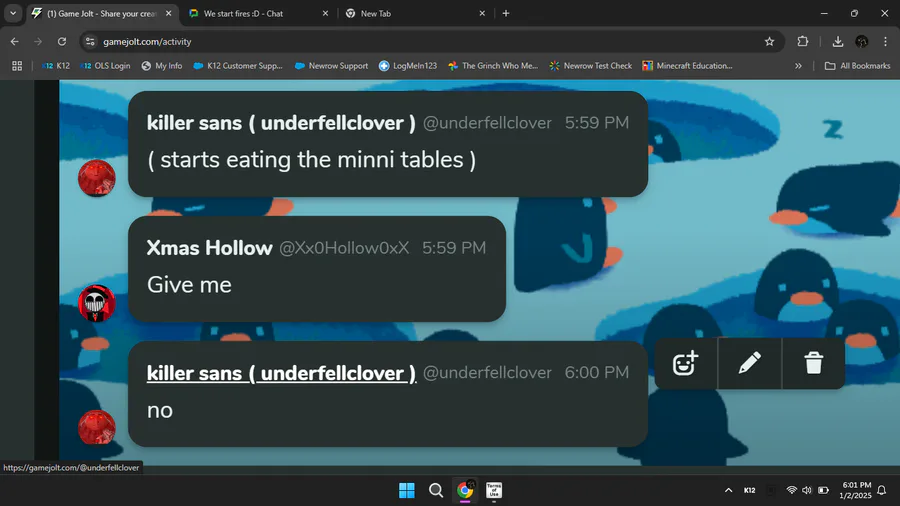The image size is (900, 506).
Task: Open a new browser tab
Action: click(506, 13)
